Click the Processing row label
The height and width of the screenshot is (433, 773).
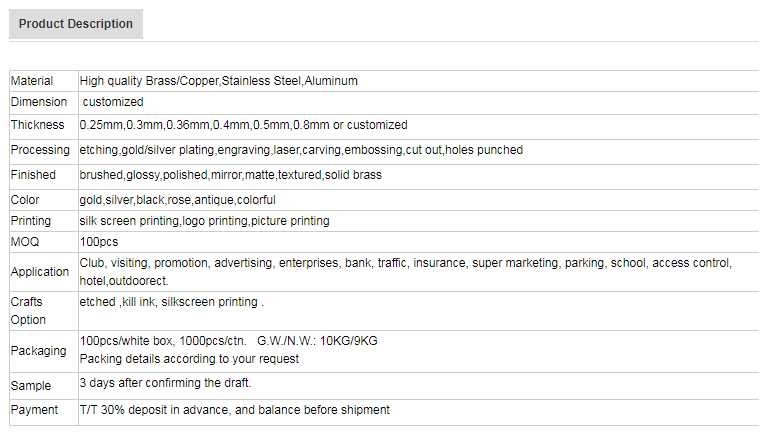pos(40,150)
